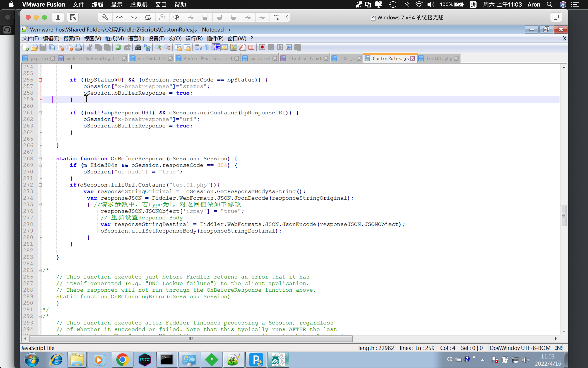The width and height of the screenshot is (588, 368).
Task: Toggle synchronized horizontal scrolling
Action: click(x=187, y=47)
